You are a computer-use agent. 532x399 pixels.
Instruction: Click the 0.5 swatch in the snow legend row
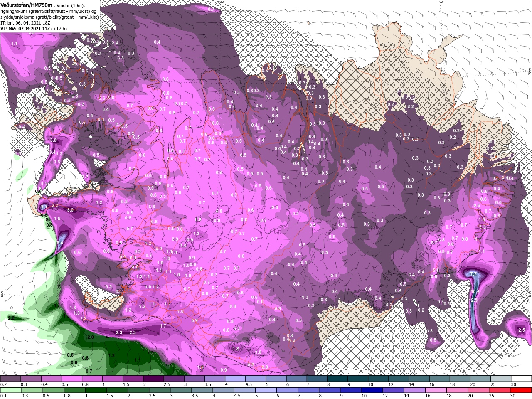pos(71,379)
